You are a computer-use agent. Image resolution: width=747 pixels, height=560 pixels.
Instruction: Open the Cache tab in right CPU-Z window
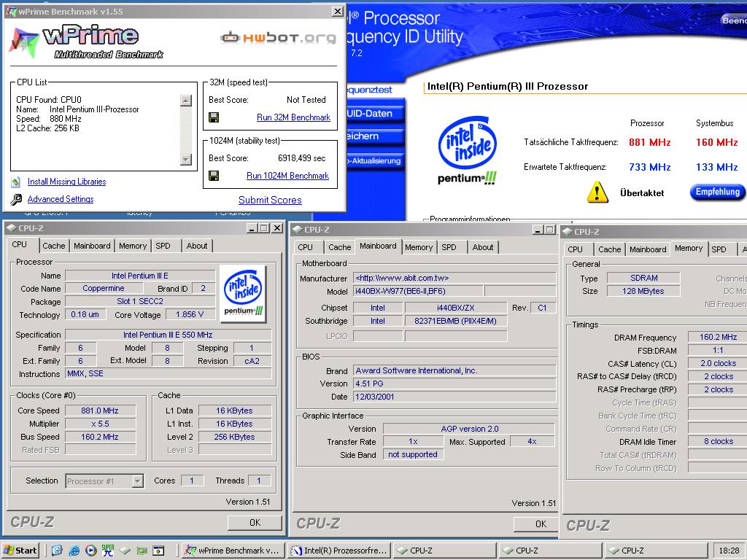tap(609, 249)
